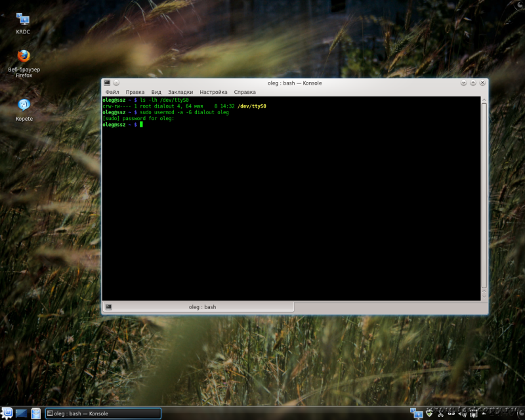525x420 pixels.
Task: Open the Справка menu
Action: (x=245, y=93)
